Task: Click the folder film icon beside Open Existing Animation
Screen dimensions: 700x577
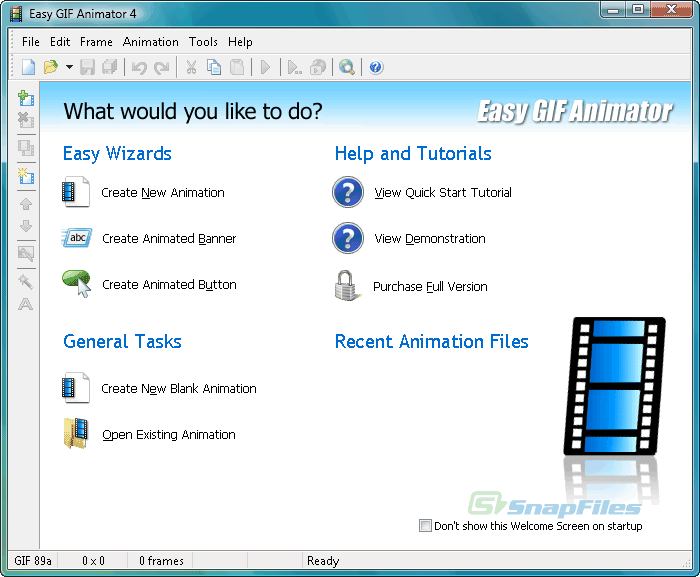Action: pyautogui.click(x=76, y=433)
